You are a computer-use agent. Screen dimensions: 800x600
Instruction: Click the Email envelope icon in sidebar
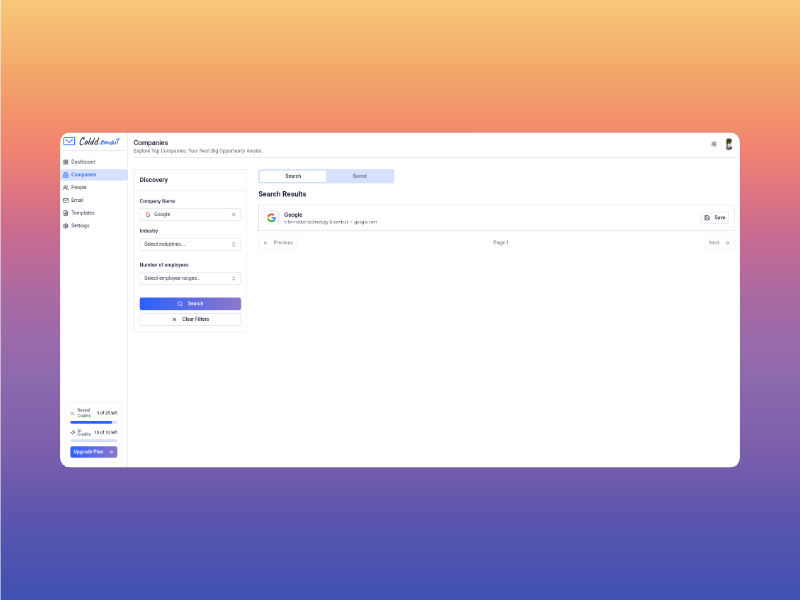(x=66, y=200)
